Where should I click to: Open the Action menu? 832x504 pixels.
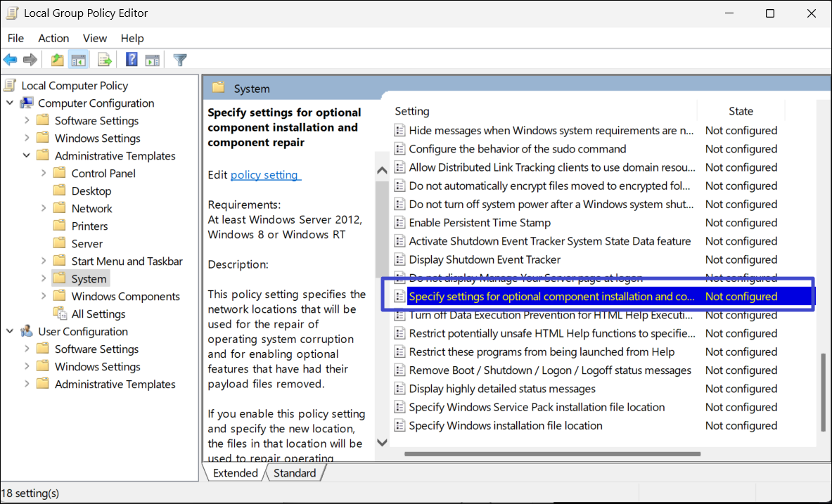click(53, 38)
